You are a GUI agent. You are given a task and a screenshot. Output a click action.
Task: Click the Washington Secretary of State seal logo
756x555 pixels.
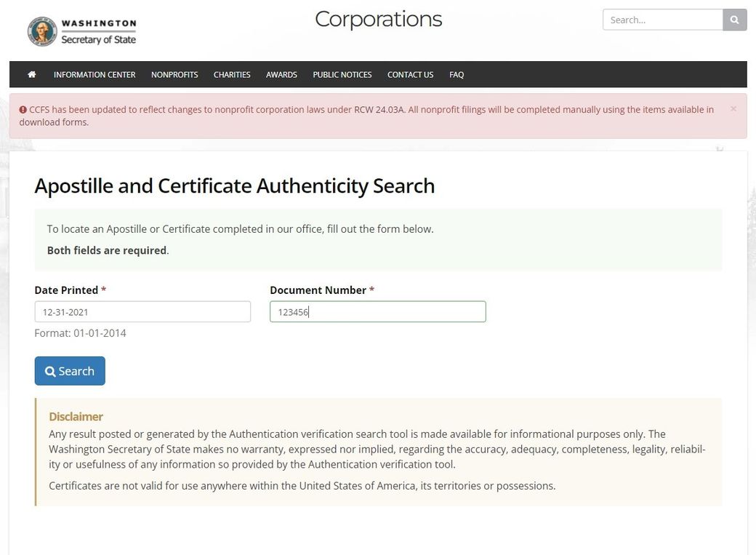(42, 31)
